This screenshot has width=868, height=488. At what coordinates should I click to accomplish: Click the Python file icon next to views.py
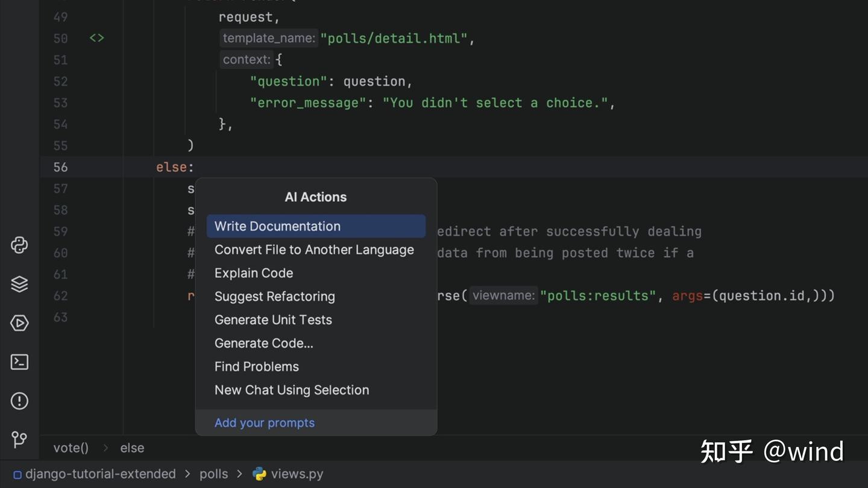(259, 474)
